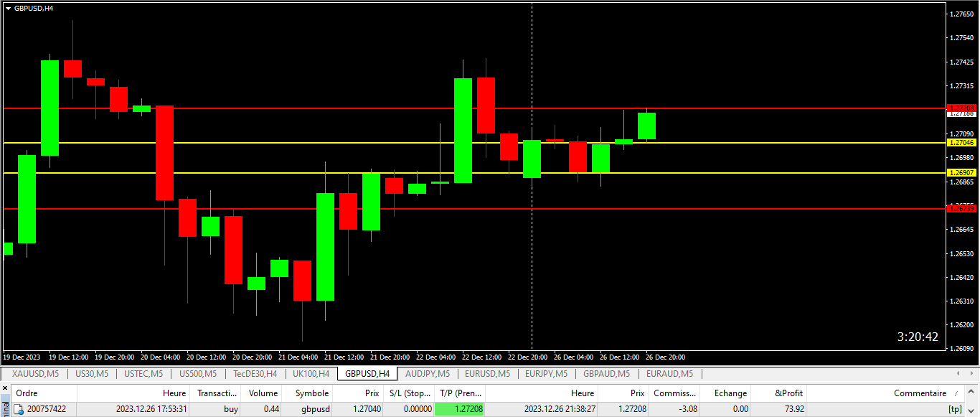This screenshot has height=417, width=980.
Task: Switch to the US500,M5 chart tab
Action: click(197, 374)
